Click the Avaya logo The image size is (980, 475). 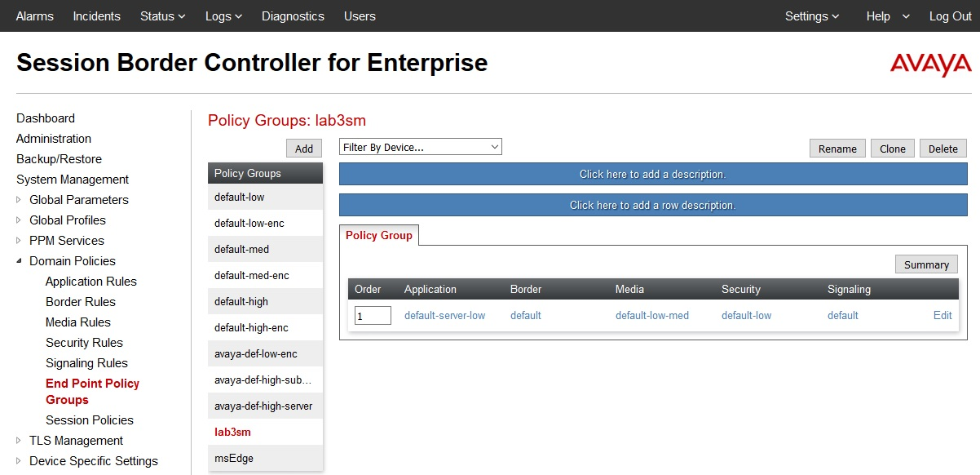point(930,65)
